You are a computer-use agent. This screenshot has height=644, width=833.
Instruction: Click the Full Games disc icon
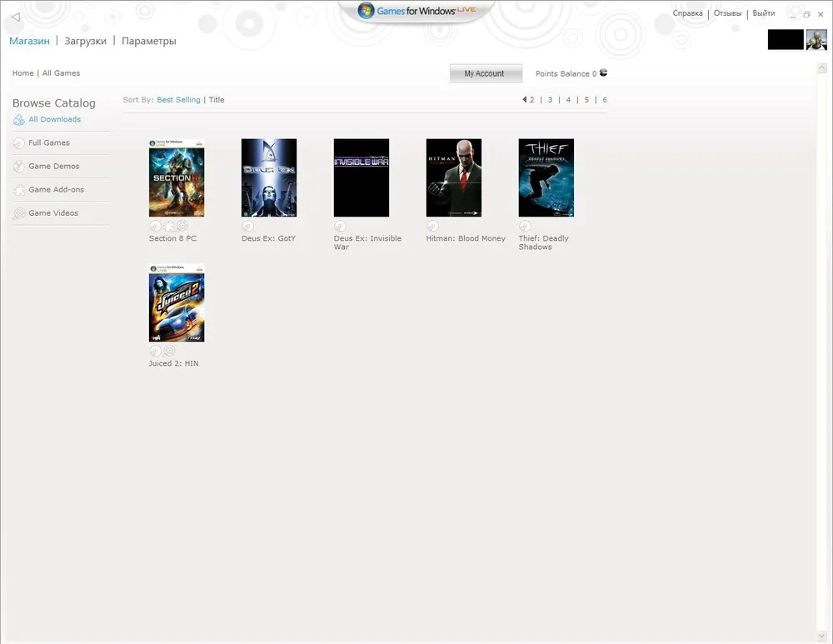click(18, 143)
